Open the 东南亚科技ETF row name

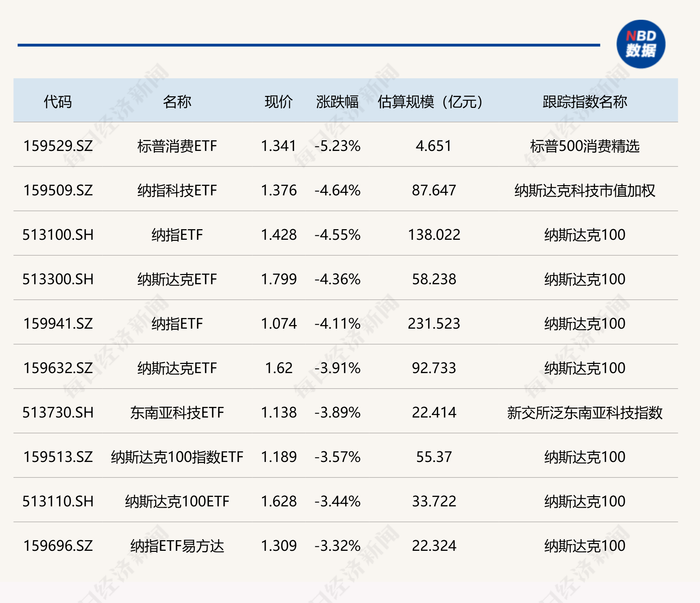point(177,413)
